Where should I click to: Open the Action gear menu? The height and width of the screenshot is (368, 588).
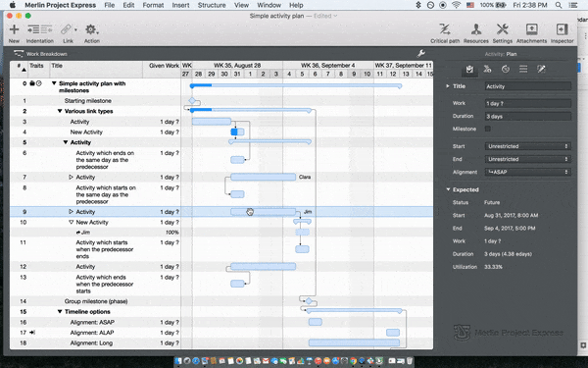coord(91,29)
